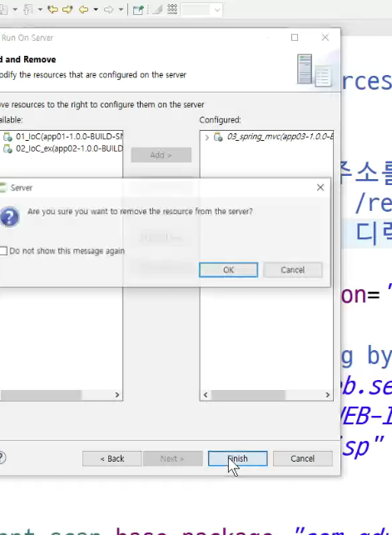Click Cancel in the Server dialog
The width and height of the screenshot is (392, 535).
[x=292, y=270]
